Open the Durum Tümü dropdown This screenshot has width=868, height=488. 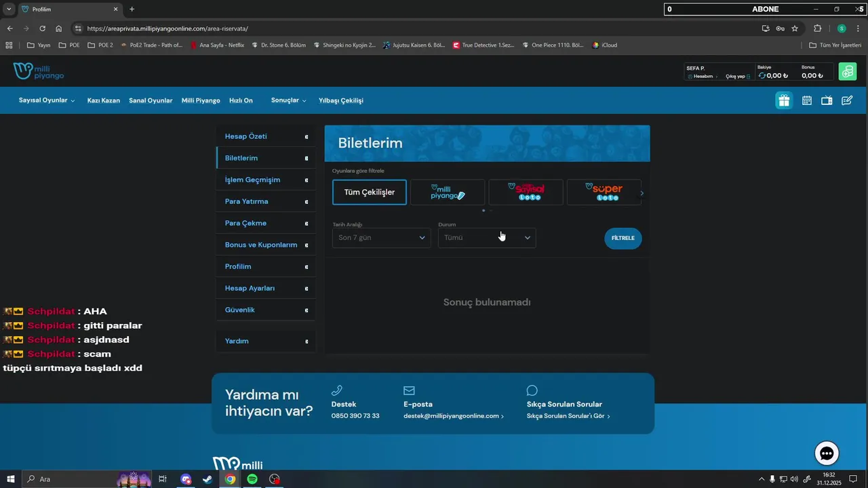click(487, 238)
